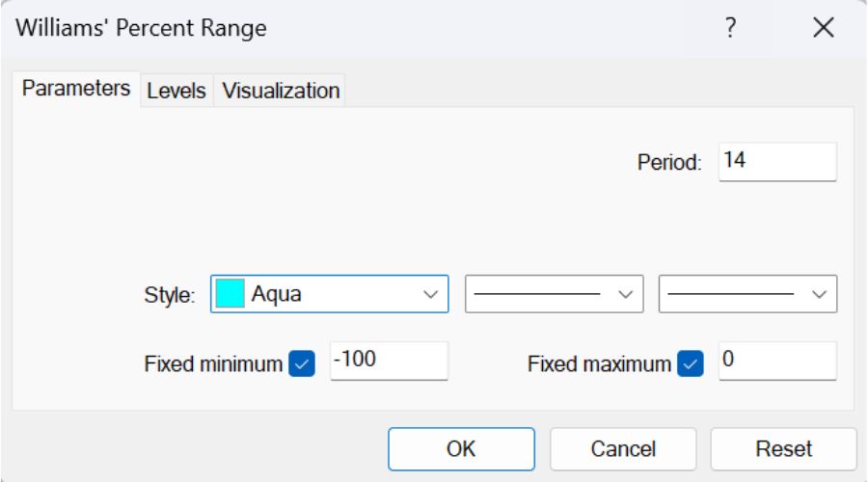868x482 pixels.
Task: Disable the Fixed maximum checkbox
Action: [x=690, y=364]
